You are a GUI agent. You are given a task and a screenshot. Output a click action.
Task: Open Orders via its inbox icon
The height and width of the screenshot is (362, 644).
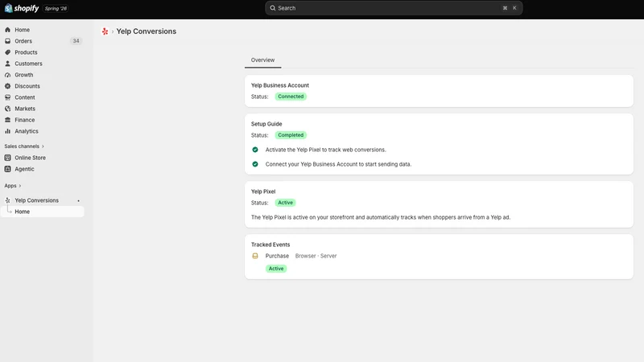[x=7, y=41]
